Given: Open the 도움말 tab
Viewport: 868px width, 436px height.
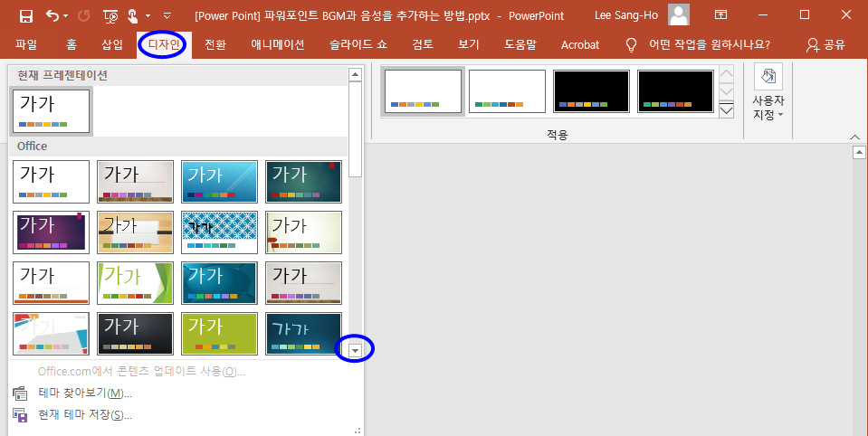Looking at the screenshot, I should (x=520, y=45).
